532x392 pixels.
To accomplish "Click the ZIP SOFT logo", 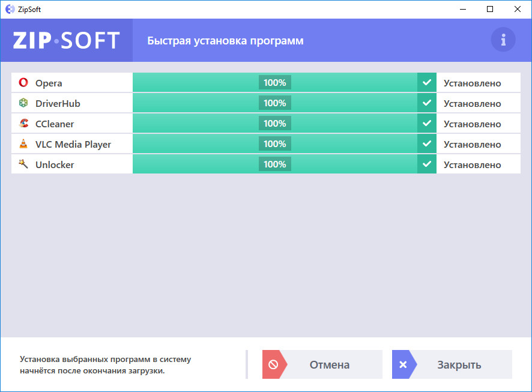I will pos(67,40).
